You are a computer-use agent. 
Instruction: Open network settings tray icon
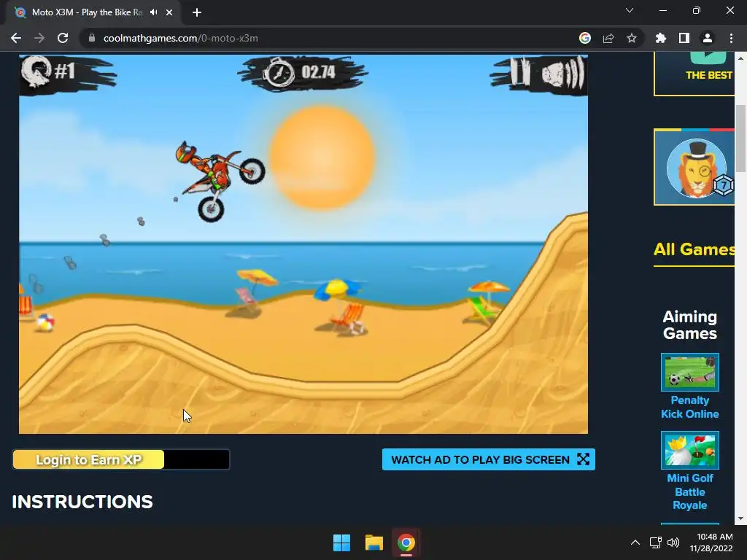[656, 542]
